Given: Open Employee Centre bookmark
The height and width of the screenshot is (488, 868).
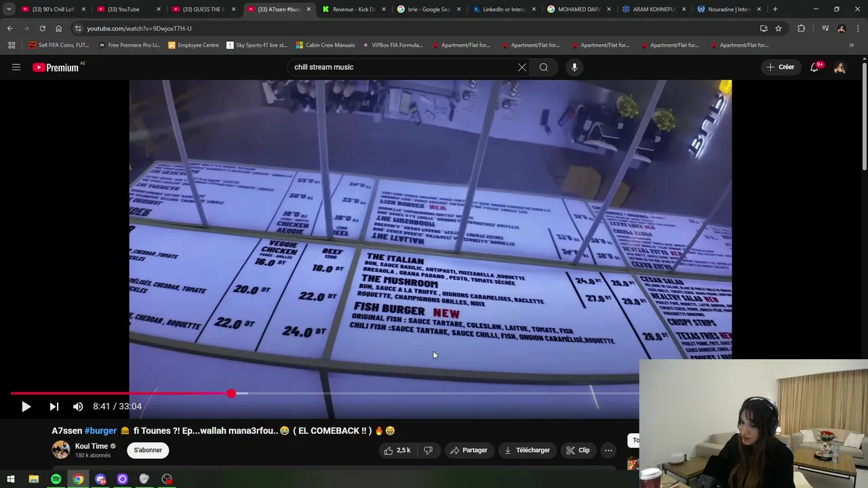Looking at the screenshot, I should click(x=193, y=45).
